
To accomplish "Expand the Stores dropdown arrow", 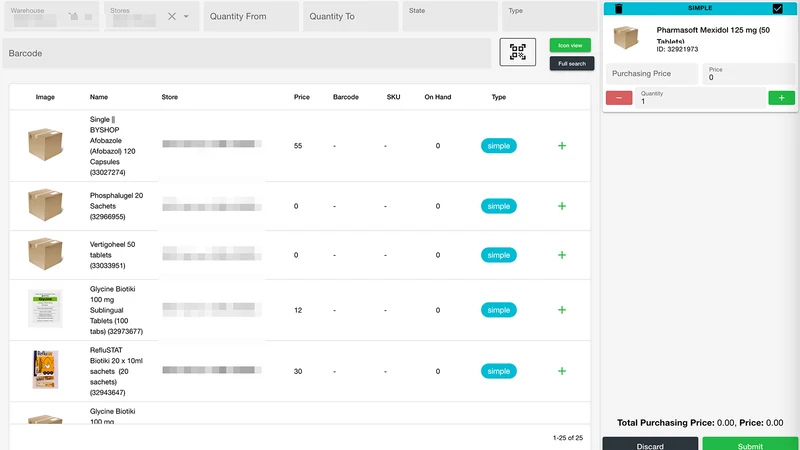I will pyautogui.click(x=186, y=16).
